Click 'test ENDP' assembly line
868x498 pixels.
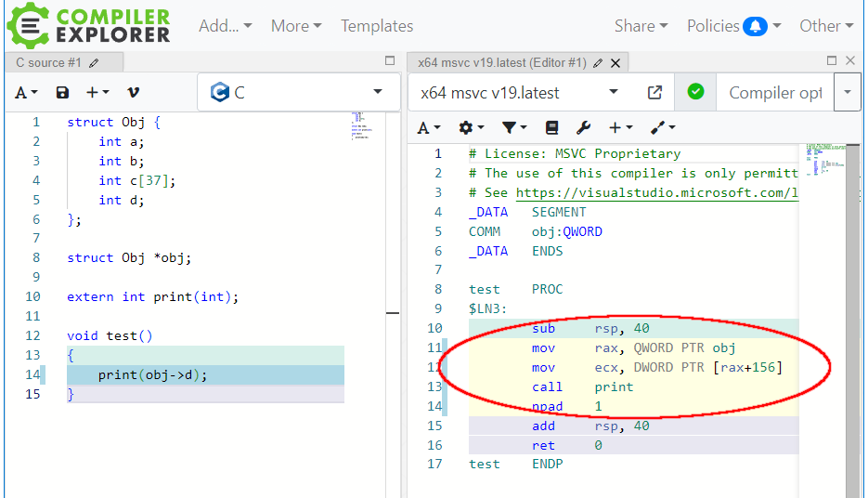515,465
